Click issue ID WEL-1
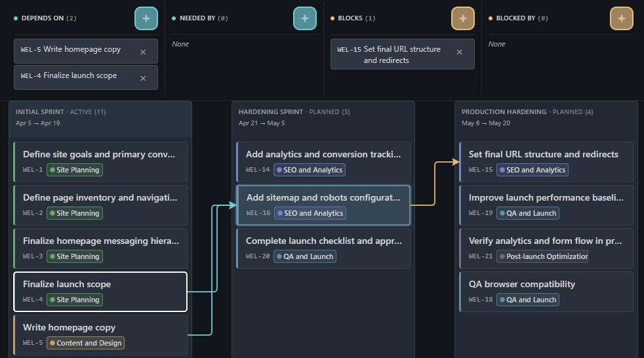Image resolution: width=644 pixels, height=358 pixels. point(33,170)
